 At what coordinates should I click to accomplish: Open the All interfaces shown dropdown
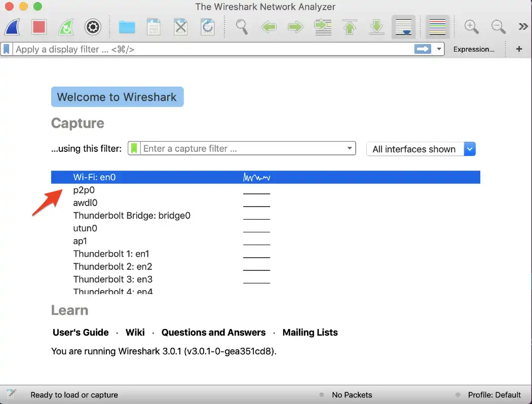pyautogui.click(x=421, y=149)
